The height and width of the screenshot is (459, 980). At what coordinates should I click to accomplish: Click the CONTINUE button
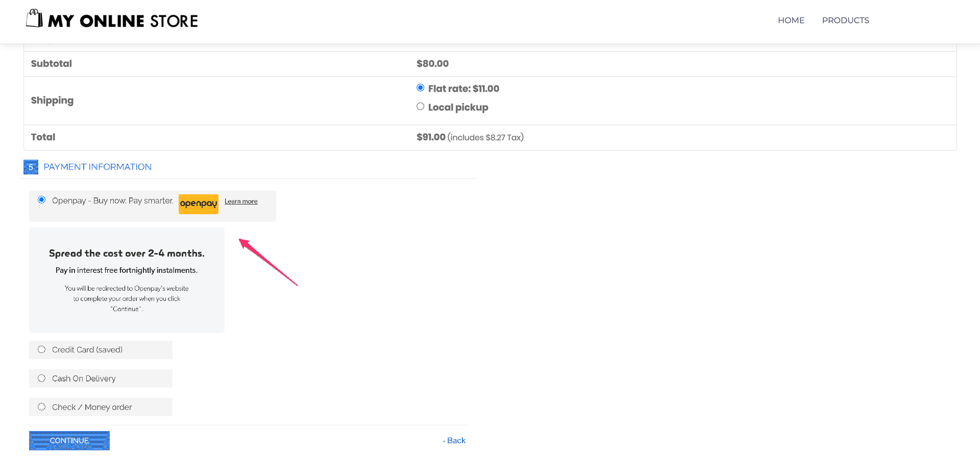tap(69, 440)
